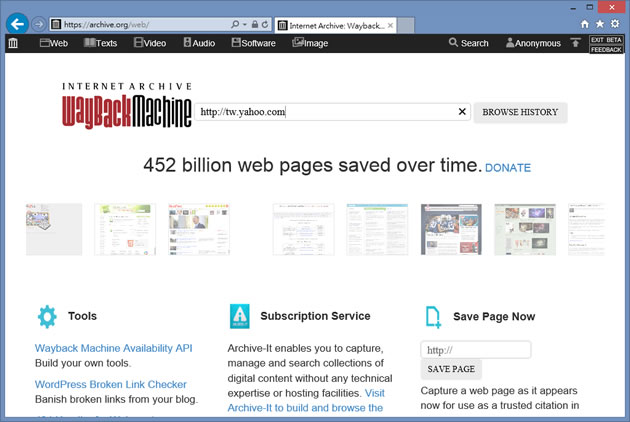Click the Save Page Now heading

click(x=494, y=317)
